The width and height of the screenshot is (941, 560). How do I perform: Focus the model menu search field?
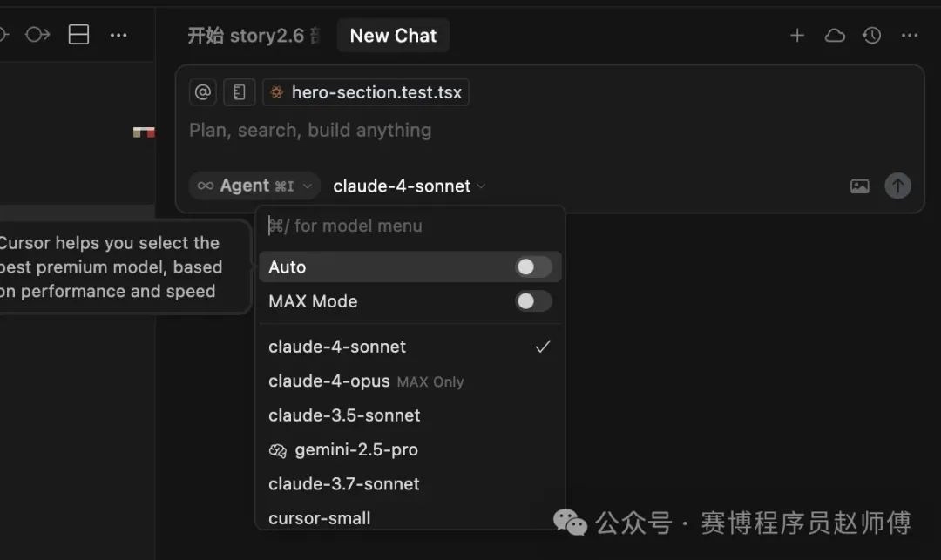(410, 226)
